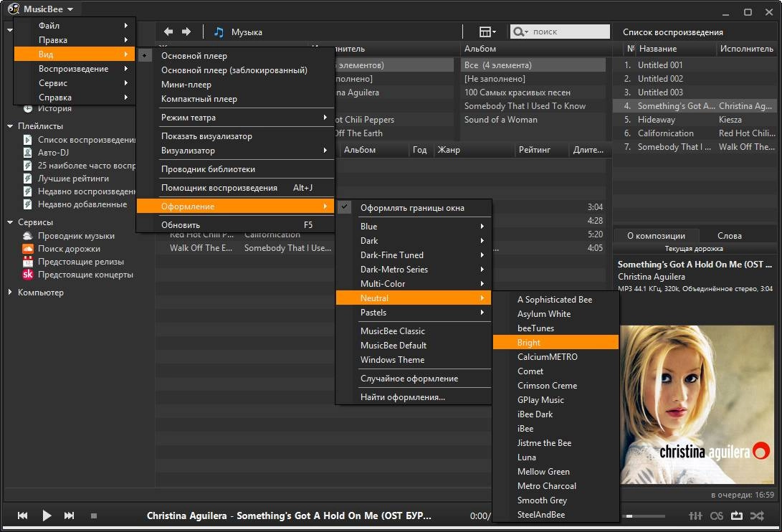Skip to the next track
782x532 pixels.
[x=70, y=516]
